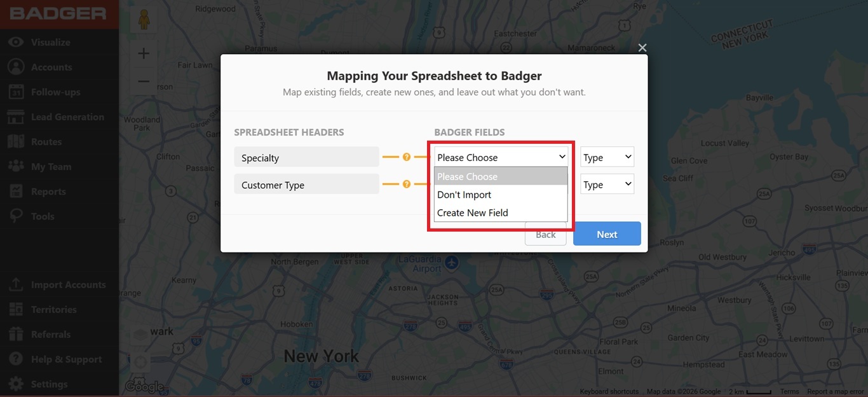
Task: Click the Accounts person icon
Action: click(x=16, y=67)
